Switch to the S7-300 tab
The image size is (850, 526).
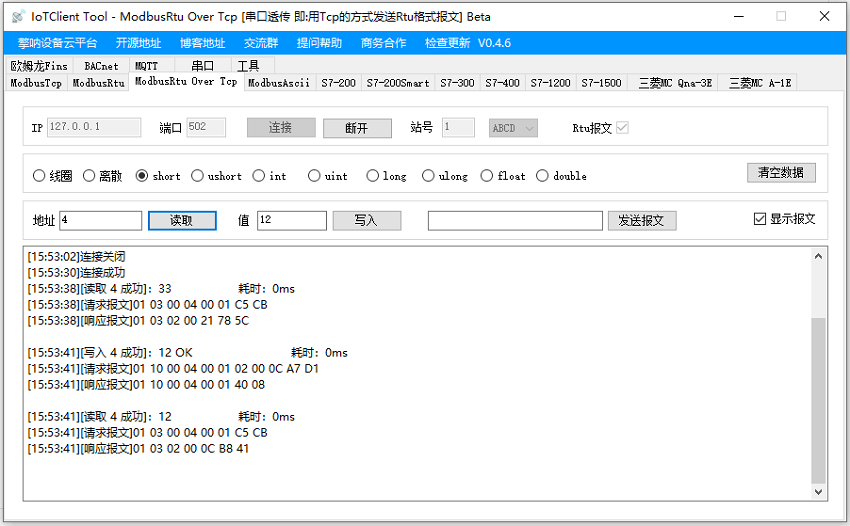point(457,83)
